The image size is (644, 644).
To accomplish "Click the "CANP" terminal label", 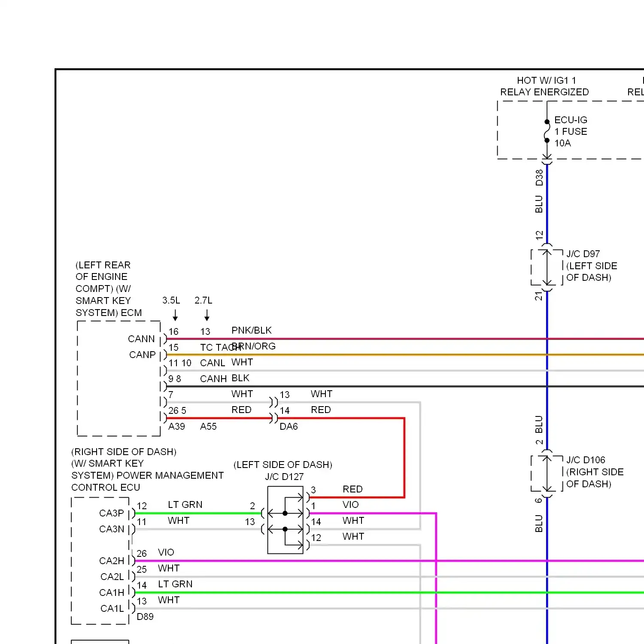I will pos(143,355).
